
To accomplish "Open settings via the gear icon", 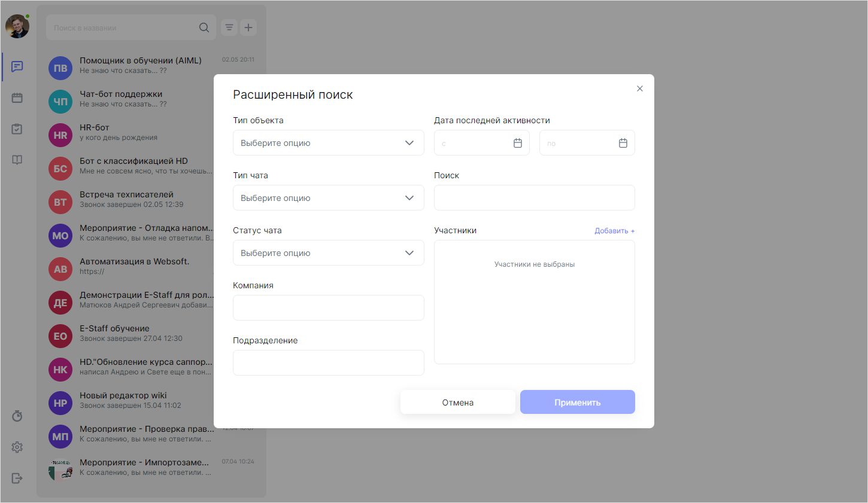I will 17,447.
